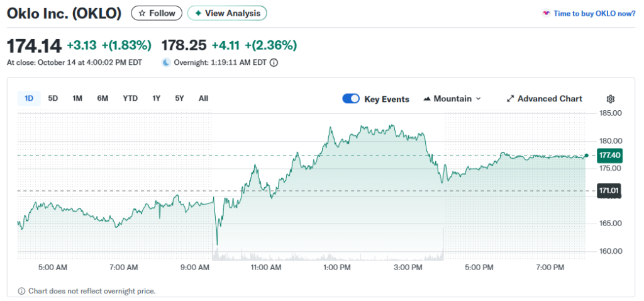644x301 pixels.
Task: Click the overnight price info icon
Action: [x=274, y=62]
